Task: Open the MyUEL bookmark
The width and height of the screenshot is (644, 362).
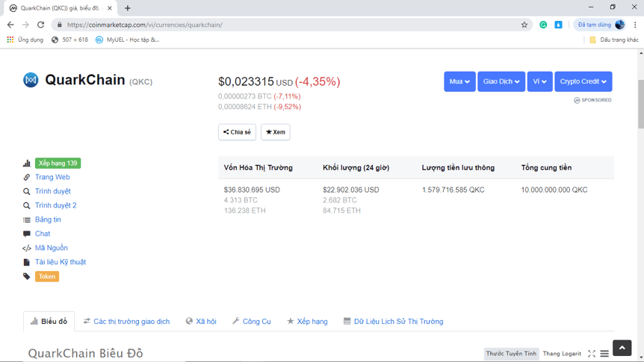Action: click(x=127, y=40)
